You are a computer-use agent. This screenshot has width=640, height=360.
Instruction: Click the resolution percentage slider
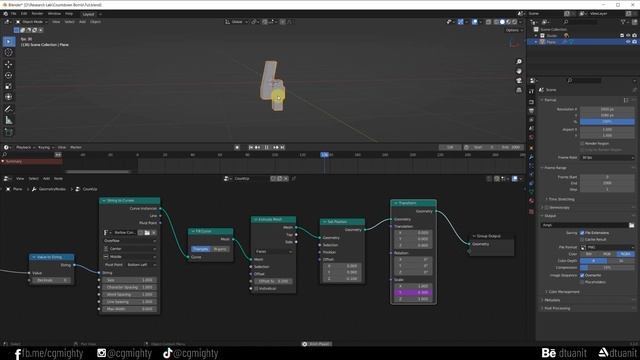tap(607, 122)
